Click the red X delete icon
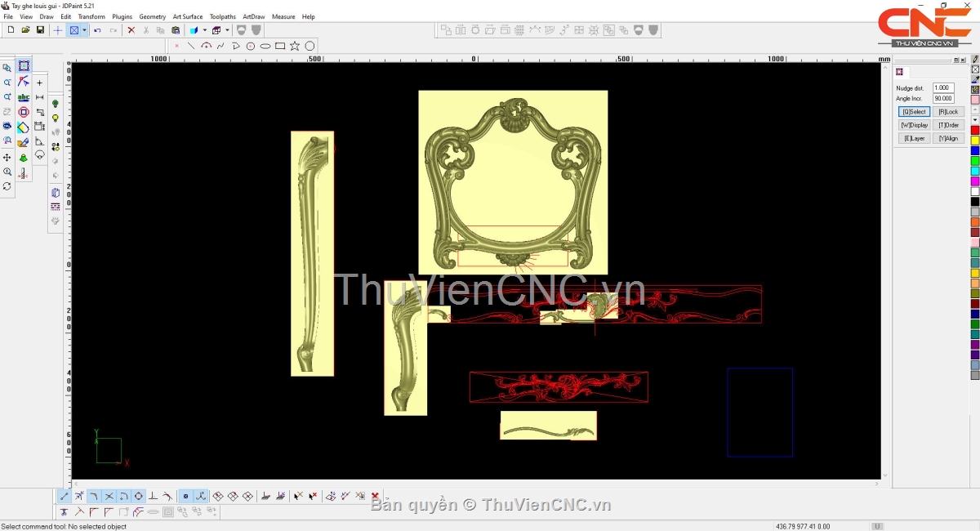 tap(131, 30)
